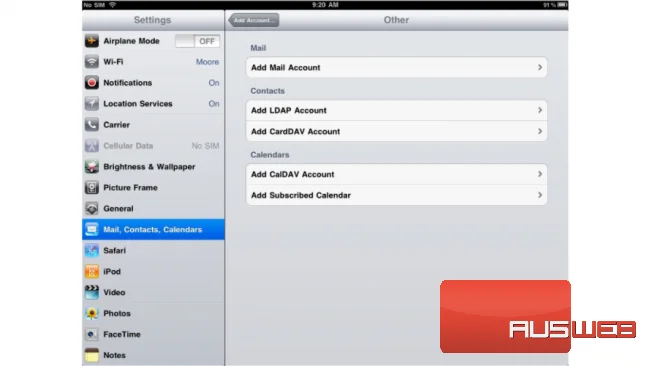Open Notifications settings

click(x=153, y=82)
